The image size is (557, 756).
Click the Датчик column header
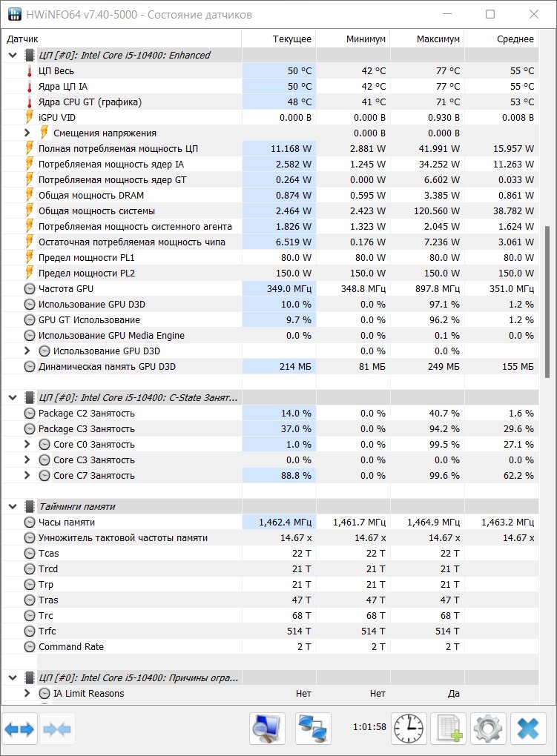tap(121, 39)
